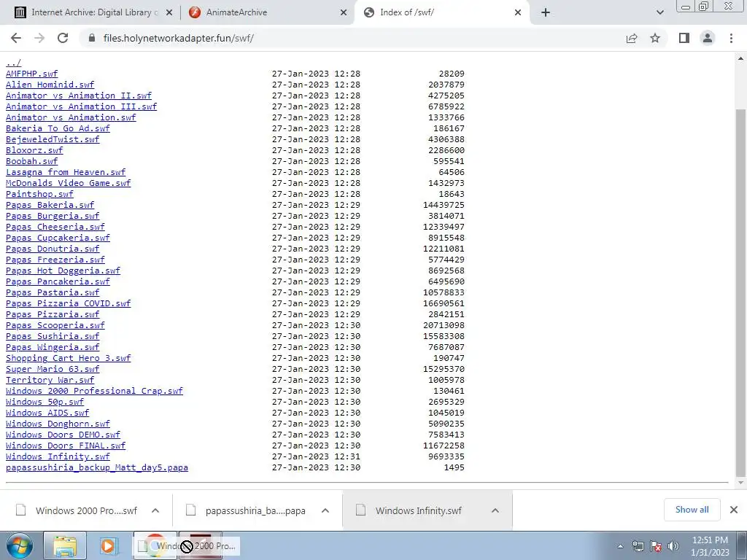The width and height of the screenshot is (747, 560).
Task: Open parent directory ../ link
Action: pyautogui.click(x=13, y=63)
